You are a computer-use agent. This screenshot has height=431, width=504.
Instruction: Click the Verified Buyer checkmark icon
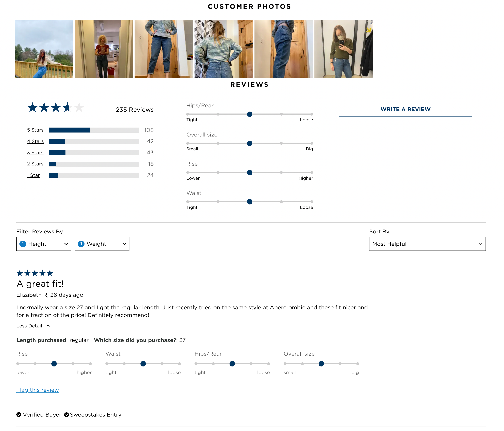(x=19, y=414)
